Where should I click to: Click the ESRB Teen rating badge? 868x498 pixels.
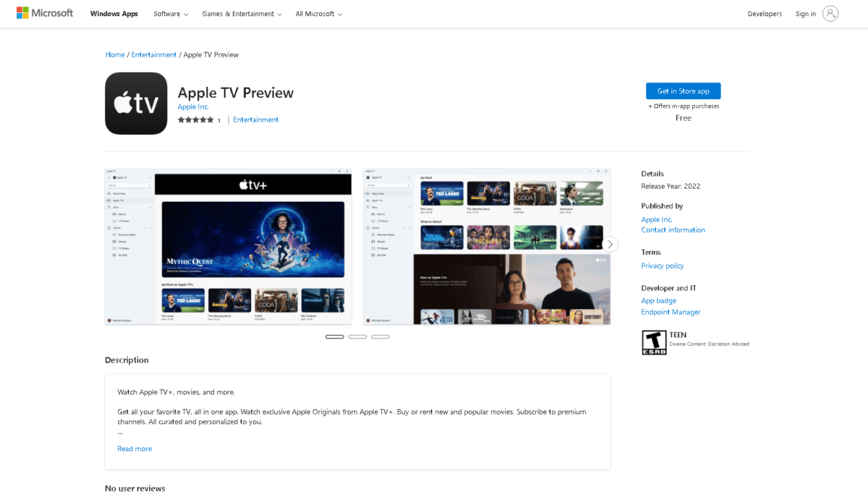pos(654,342)
